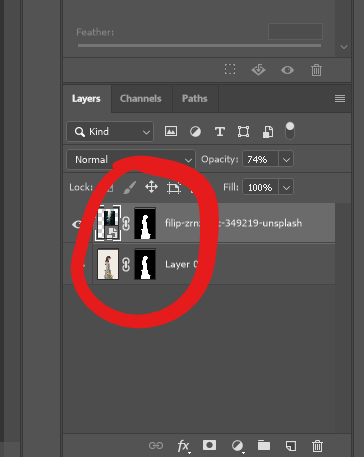Filter for smart objects
The image size is (364, 457).
coord(268,132)
